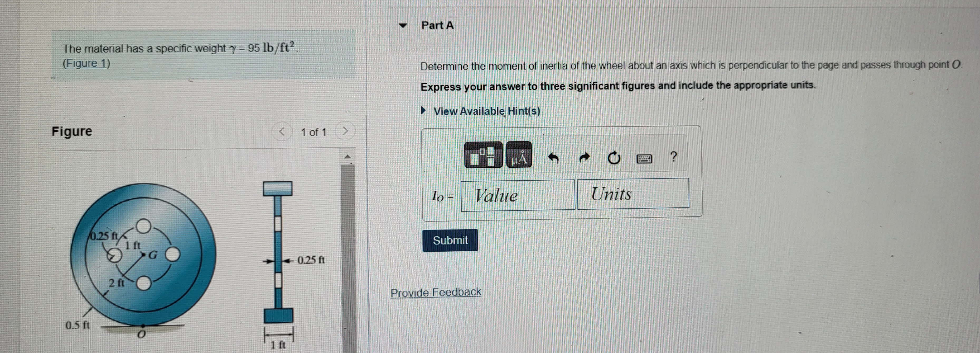Click the figure scrollbar up arrow
This screenshot has width=980, height=353.
(347, 157)
